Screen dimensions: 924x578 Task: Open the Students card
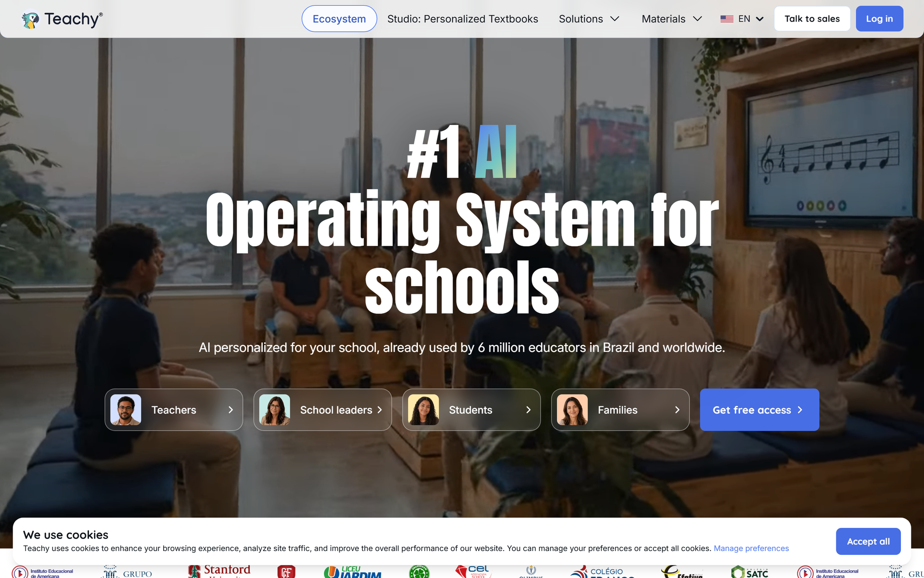click(471, 410)
